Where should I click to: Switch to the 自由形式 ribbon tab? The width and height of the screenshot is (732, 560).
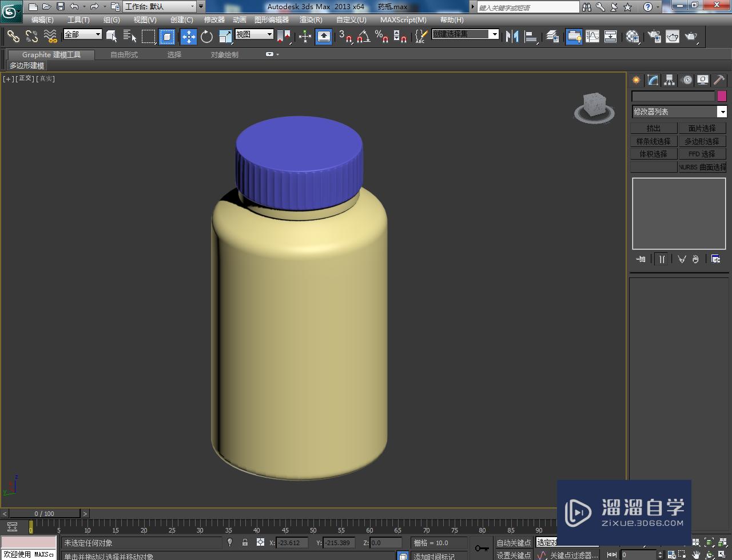coord(124,55)
